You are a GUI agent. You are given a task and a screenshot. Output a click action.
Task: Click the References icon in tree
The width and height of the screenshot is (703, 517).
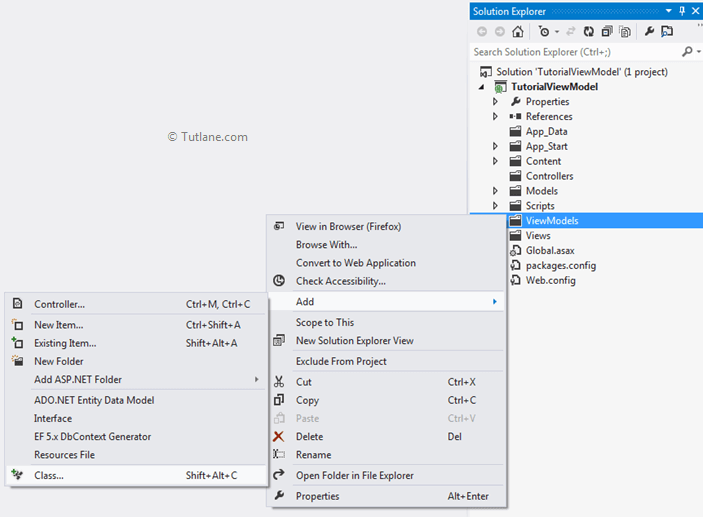click(516, 117)
